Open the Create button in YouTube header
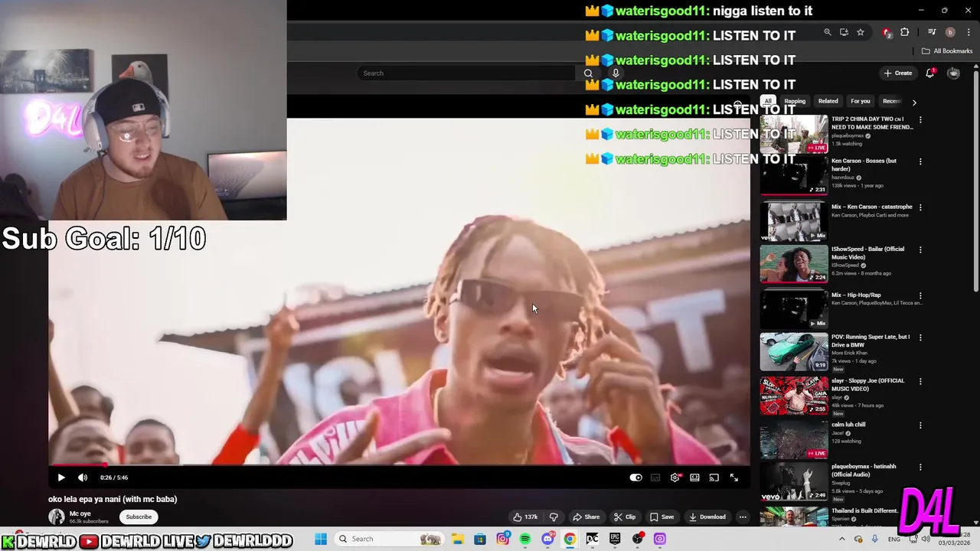This screenshot has height=551, width=980. pos(898,73)
